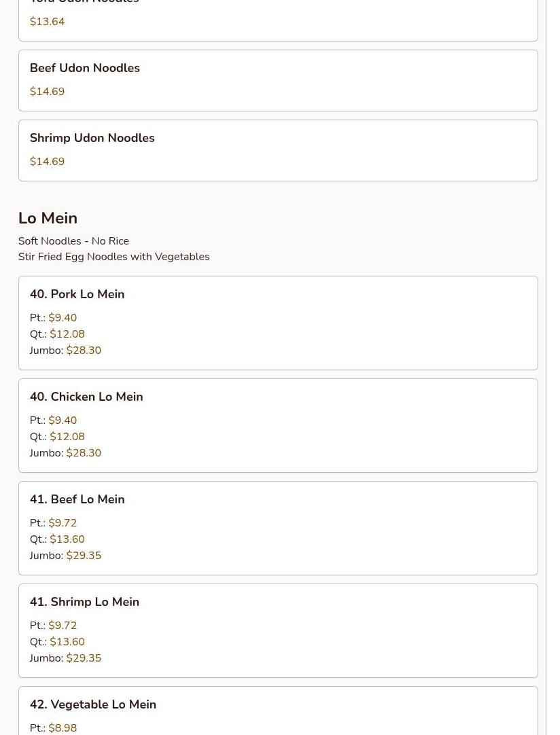Click the 40. Pork Lo Mein card

pyautogui.click(x=278, y=323)
